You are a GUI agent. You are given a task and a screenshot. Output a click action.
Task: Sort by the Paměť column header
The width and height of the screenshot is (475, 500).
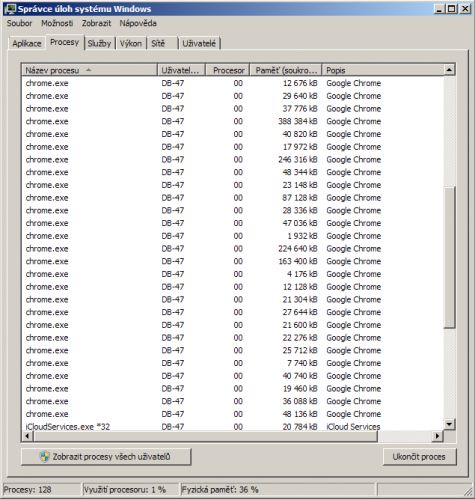(x=286, y=70)
